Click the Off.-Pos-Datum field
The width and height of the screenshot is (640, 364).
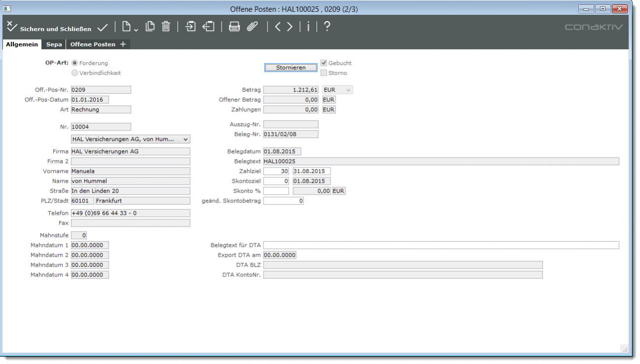tap(90, 100)
